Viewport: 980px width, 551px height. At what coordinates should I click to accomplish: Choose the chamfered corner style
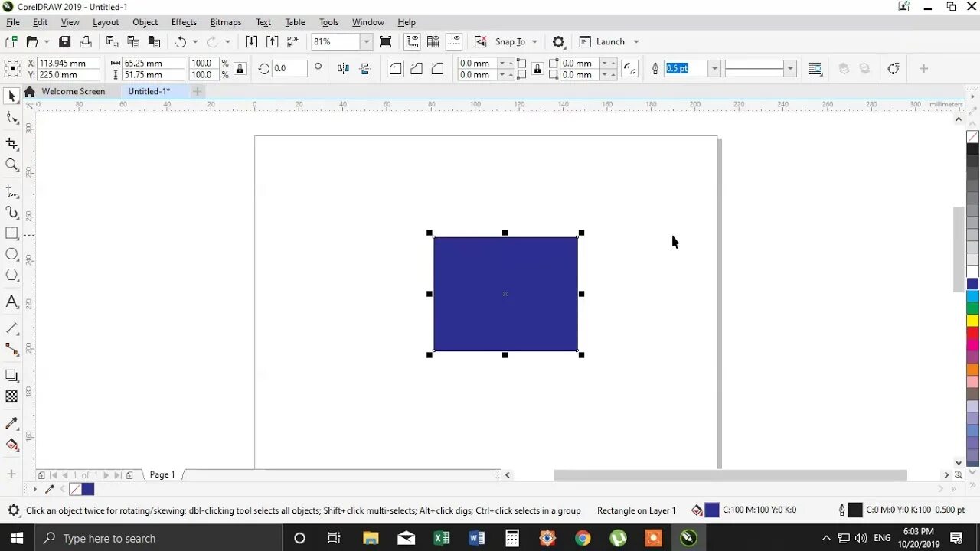tap(437, 69)
